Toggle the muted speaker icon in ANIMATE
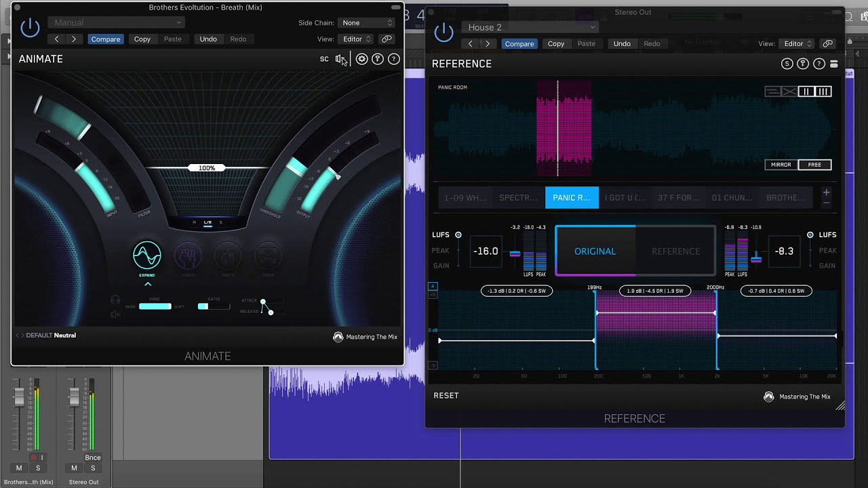This screenshot has height=488, width=868. [x=115, y=314]
